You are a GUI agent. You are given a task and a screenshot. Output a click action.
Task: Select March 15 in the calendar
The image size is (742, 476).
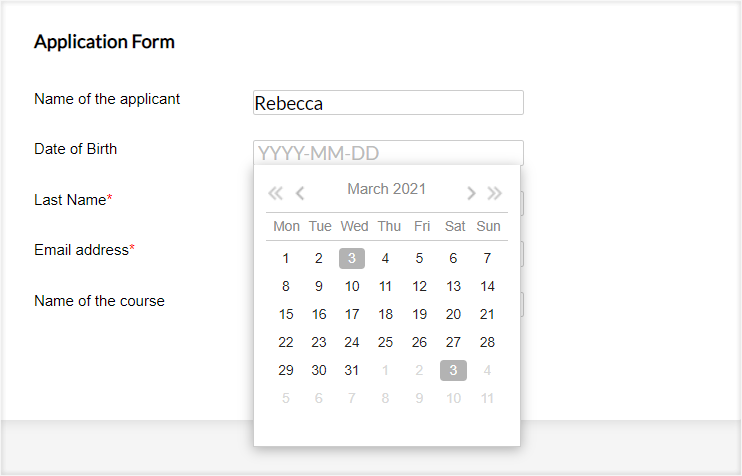pos(286,314)
